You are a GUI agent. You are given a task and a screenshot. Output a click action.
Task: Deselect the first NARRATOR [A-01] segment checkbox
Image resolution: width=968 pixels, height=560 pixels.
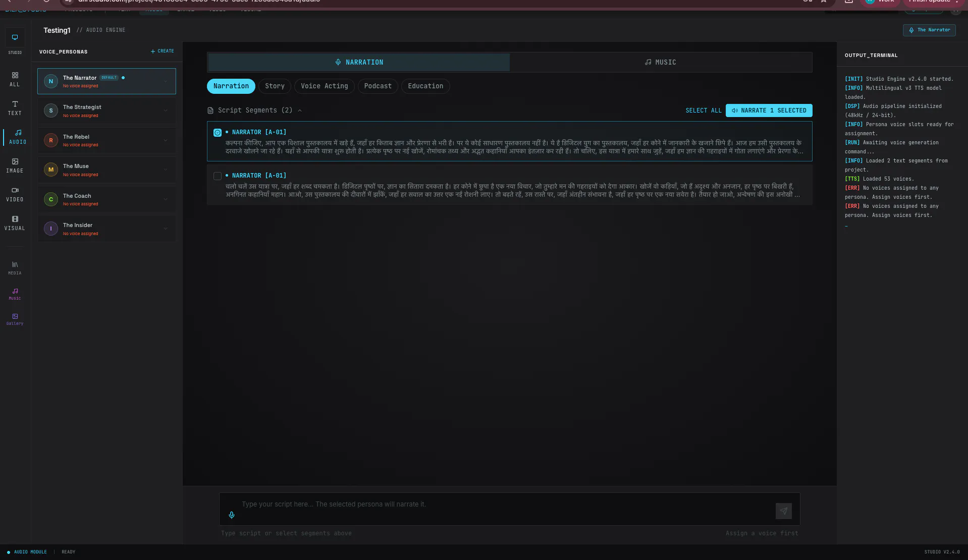pyautogui.click(x=218, y=133)
